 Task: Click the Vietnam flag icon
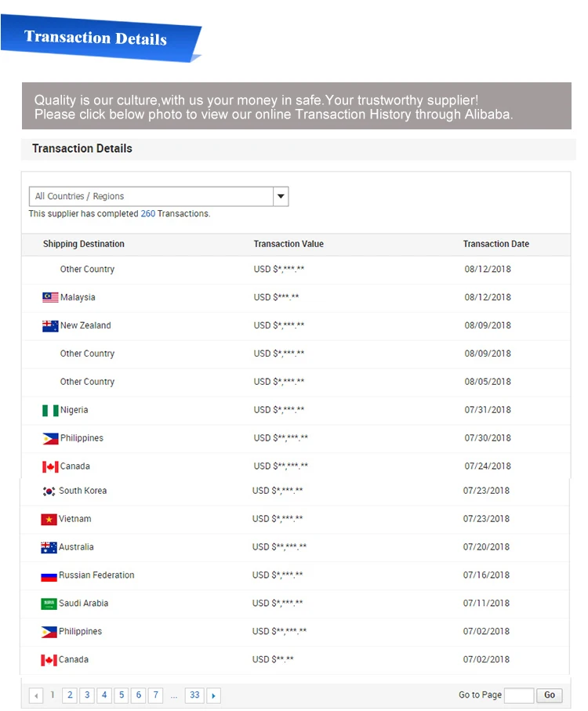pos(49,520)
